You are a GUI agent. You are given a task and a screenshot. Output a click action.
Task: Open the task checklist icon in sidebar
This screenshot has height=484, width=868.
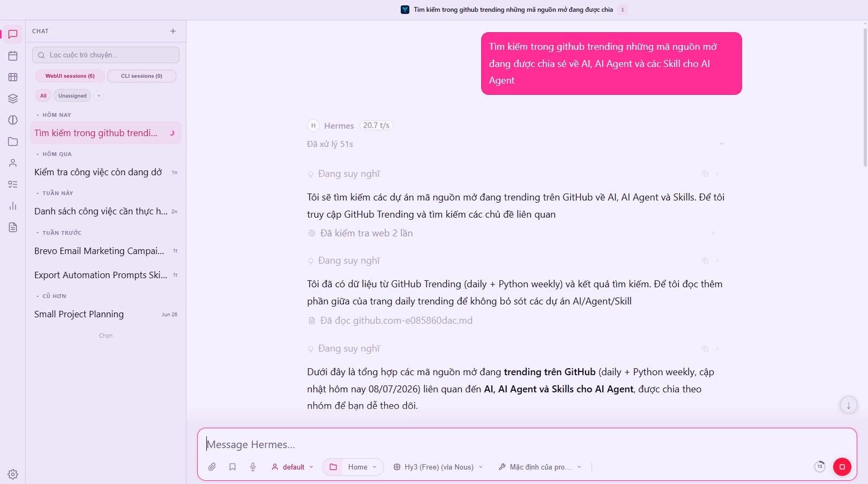click(13, 184)
